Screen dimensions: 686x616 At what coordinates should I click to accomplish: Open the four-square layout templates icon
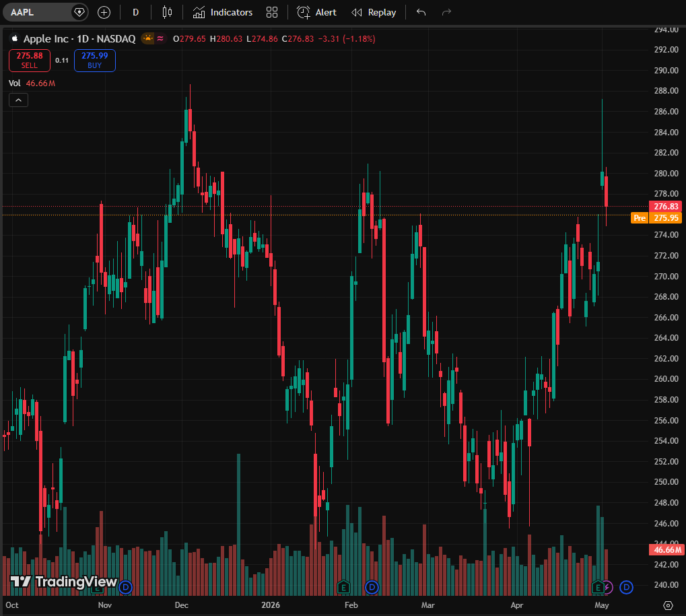click(272, 12)
